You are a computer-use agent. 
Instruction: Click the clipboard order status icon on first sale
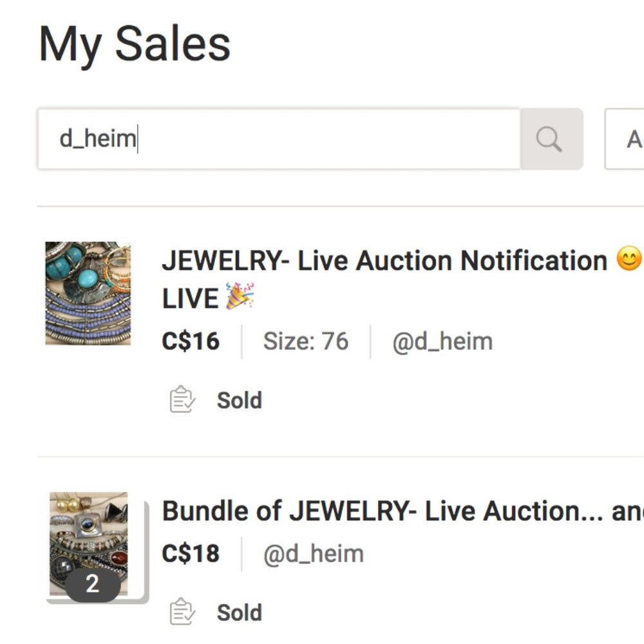(x=182, y=399)
